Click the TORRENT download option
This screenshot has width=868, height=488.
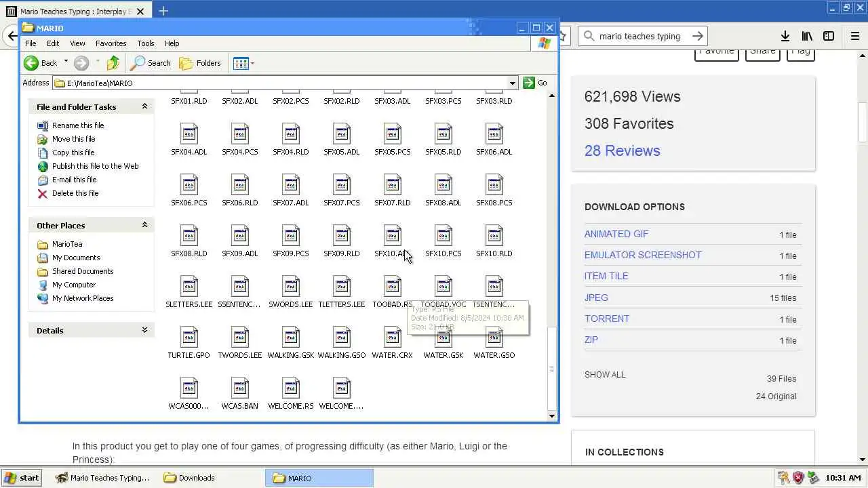point(607,319)
